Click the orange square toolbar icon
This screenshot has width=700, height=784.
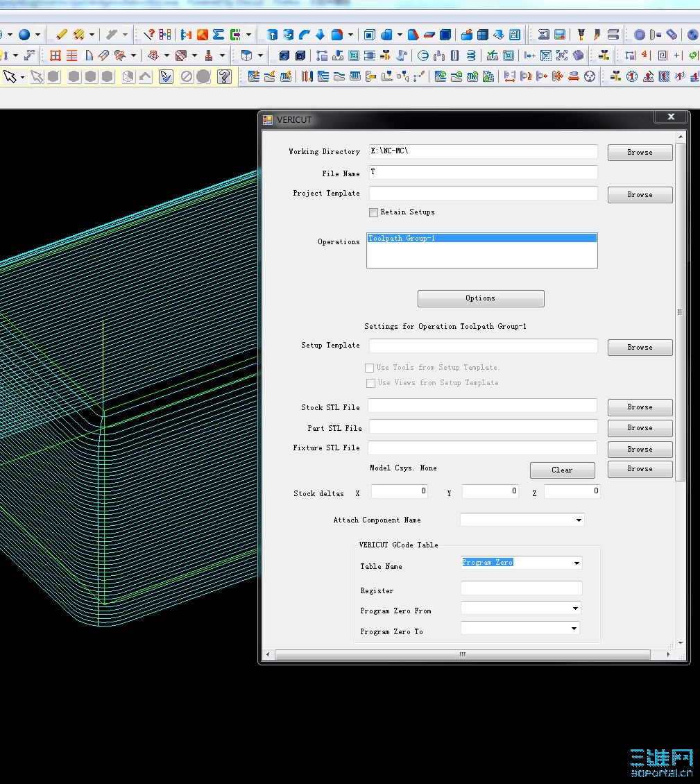pyautogui.click(x=203, y=35)
